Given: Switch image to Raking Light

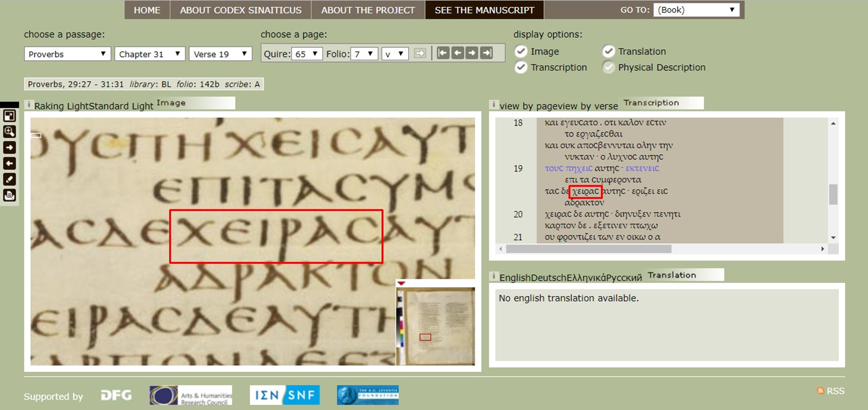Looking at the screenshot, I should [x=61, y=106].
